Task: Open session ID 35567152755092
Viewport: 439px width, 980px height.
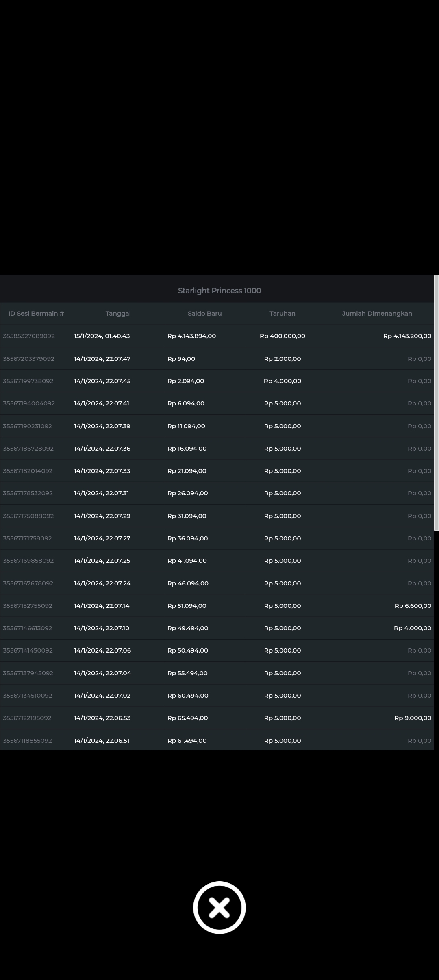Action: pyautogui.click(x=28, y=605)
